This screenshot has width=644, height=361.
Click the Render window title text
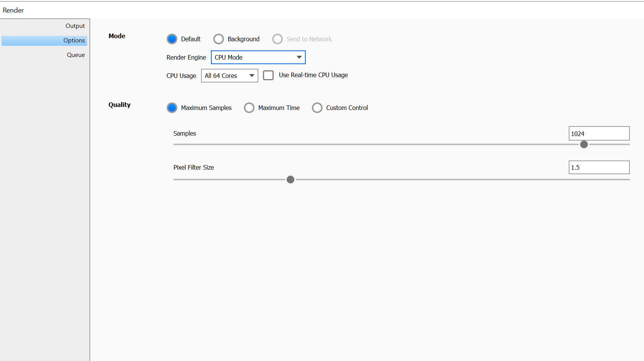13,10
